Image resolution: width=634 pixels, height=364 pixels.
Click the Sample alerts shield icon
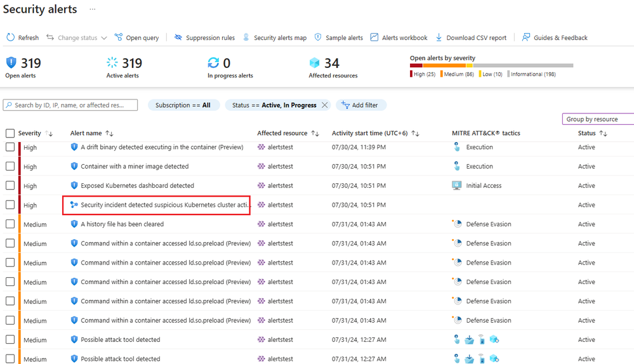318,37
